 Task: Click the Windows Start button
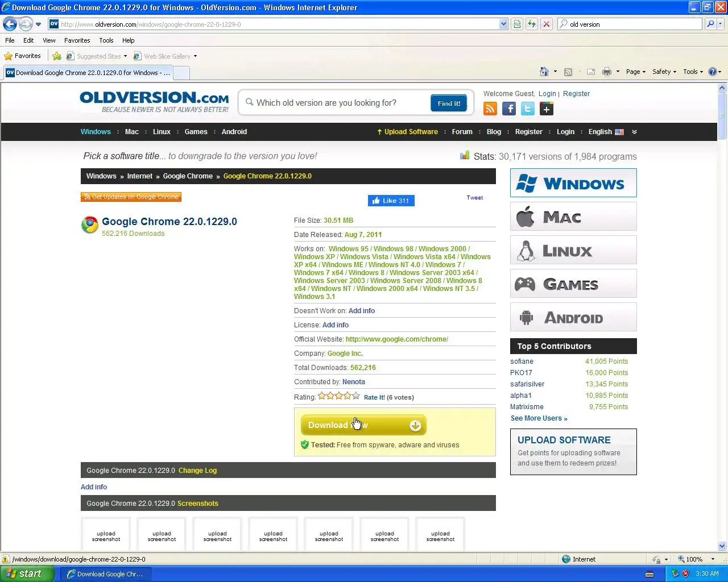pos(27,574)
